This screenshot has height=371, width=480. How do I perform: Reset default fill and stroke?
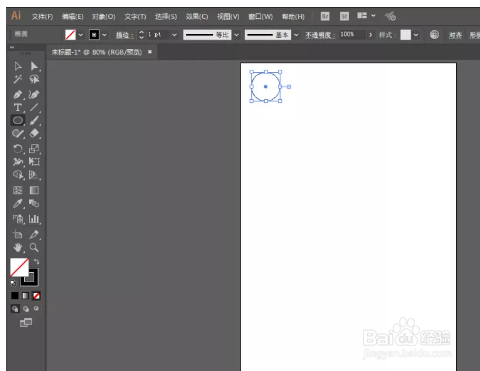[x=13, y=283]
